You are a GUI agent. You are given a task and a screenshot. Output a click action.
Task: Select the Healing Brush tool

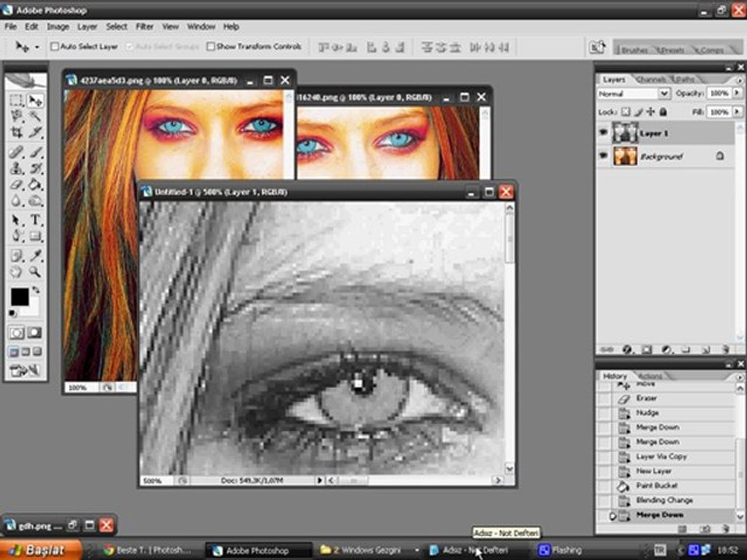coord(16,152)
